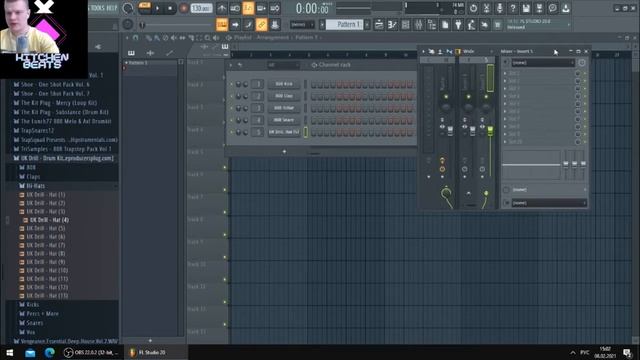Mute the UK Drill - Hat (4) channel LED
This screenshot has width=640, height=360.
231,132
